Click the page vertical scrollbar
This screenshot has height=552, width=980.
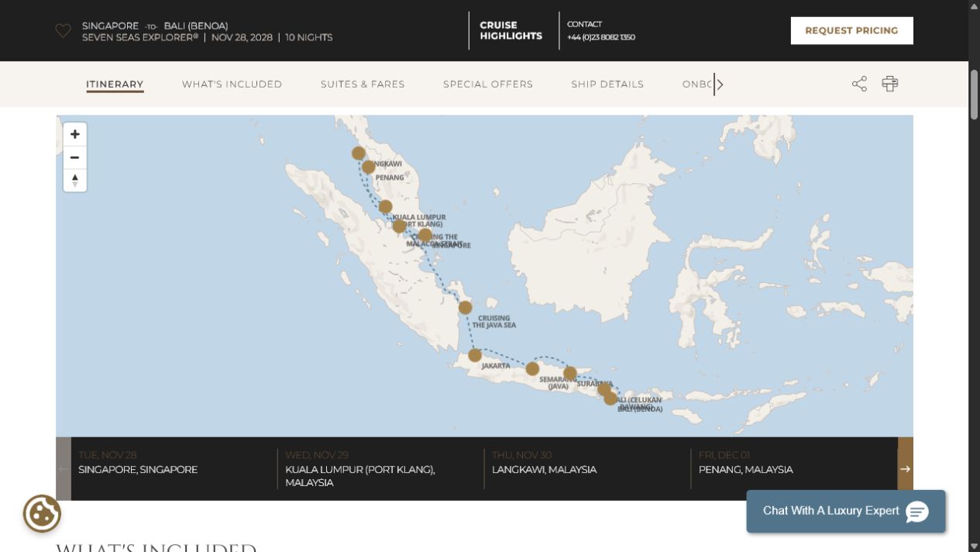(975, 95)
